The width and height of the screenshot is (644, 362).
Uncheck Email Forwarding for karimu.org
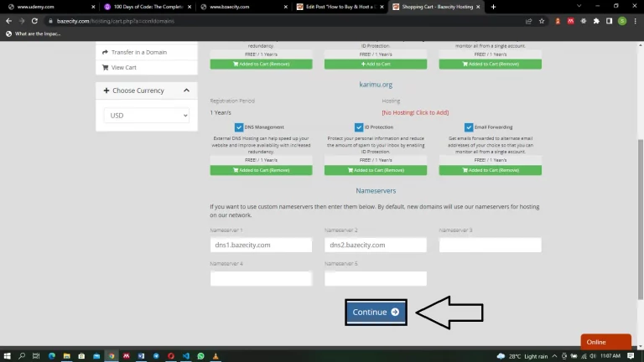click(469, 127)
